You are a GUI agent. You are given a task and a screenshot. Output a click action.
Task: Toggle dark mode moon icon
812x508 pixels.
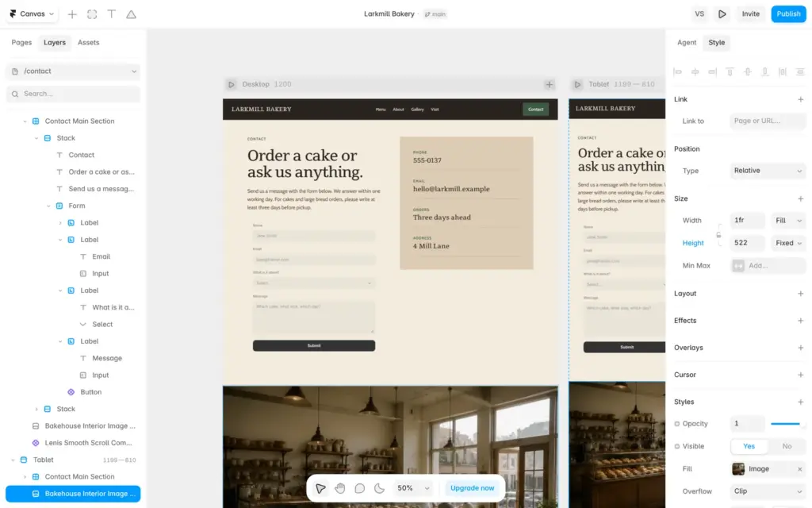[x=379, y=488]
